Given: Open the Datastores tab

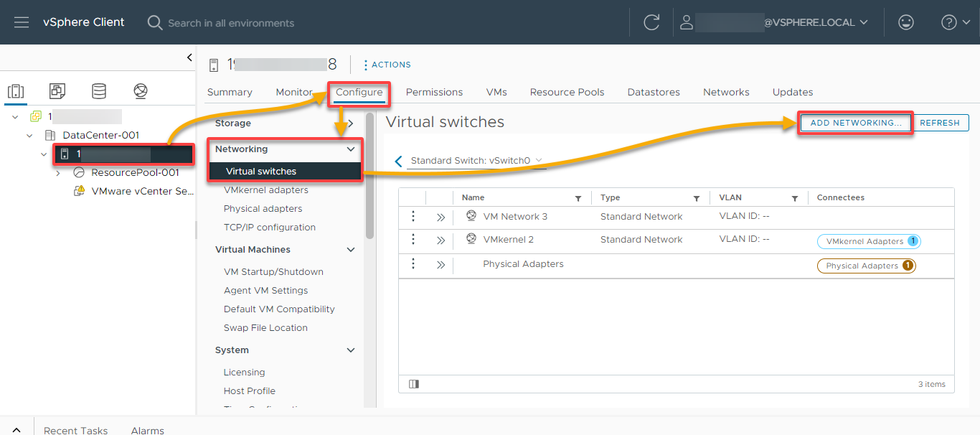Looking at the screenshot, I should coord(654,92).
